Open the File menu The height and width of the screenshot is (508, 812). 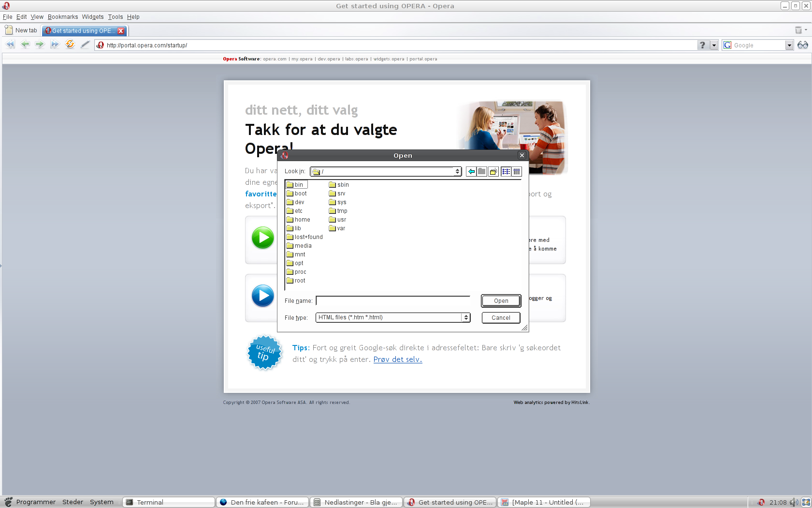tap(7, 16)
